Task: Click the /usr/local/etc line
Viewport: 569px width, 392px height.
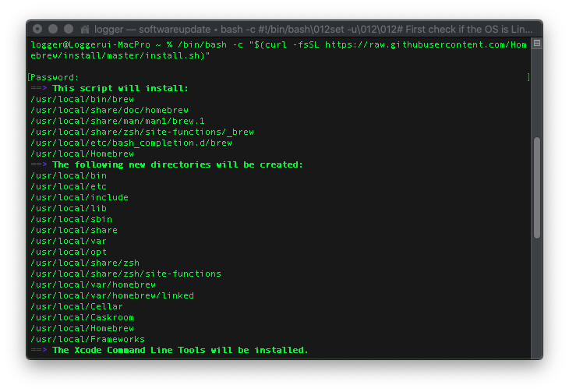Action: pos(69,186)
